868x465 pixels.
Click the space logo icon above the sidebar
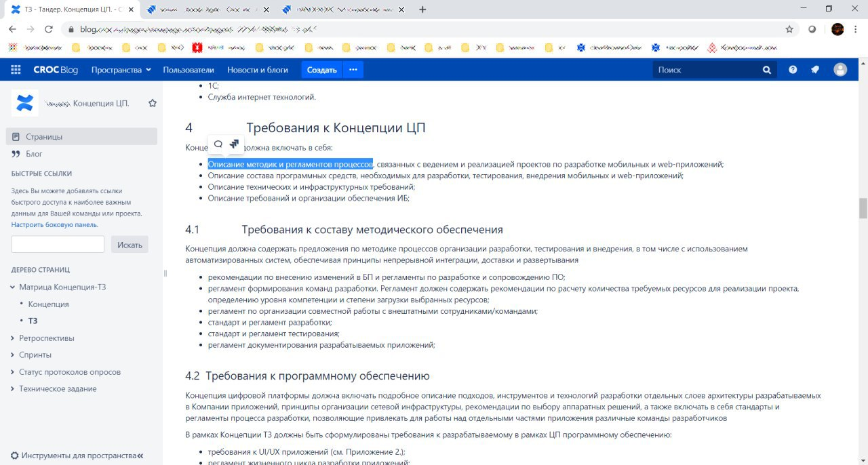click(24, 102)
